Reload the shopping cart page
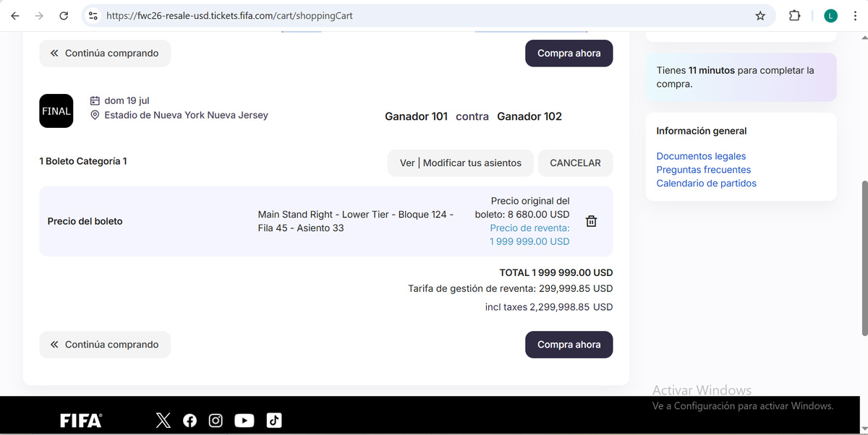 (64, 15)
